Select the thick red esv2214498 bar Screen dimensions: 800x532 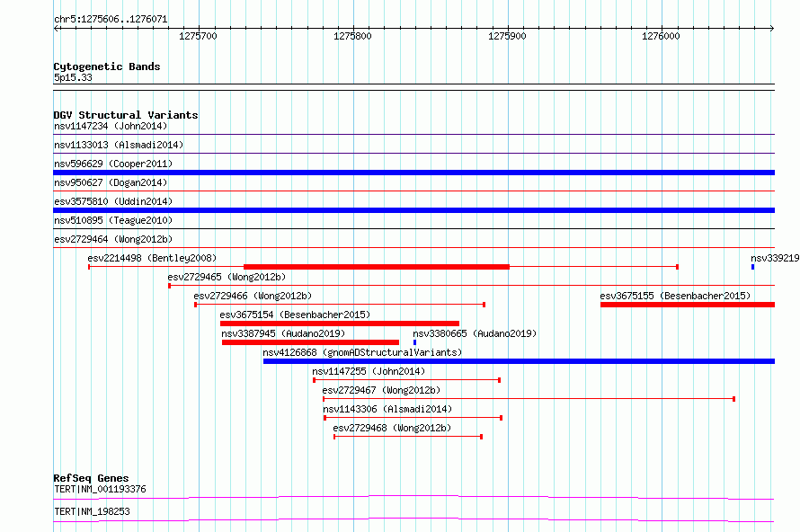tap(377, 267)
